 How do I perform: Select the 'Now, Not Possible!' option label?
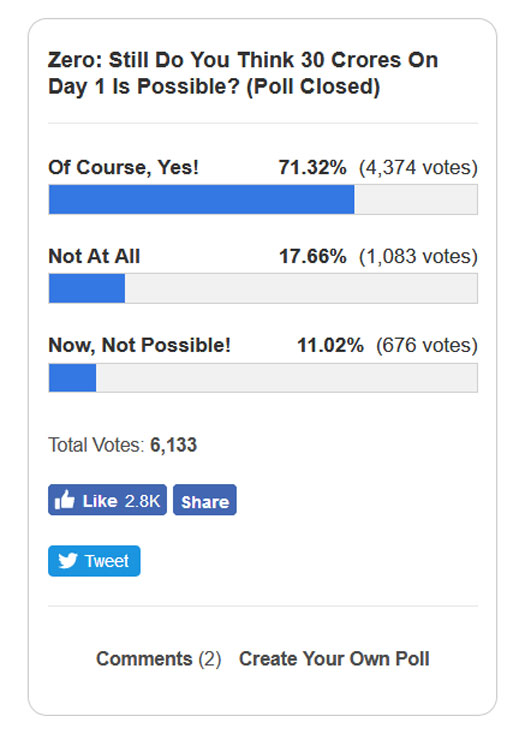coord(139,345)
